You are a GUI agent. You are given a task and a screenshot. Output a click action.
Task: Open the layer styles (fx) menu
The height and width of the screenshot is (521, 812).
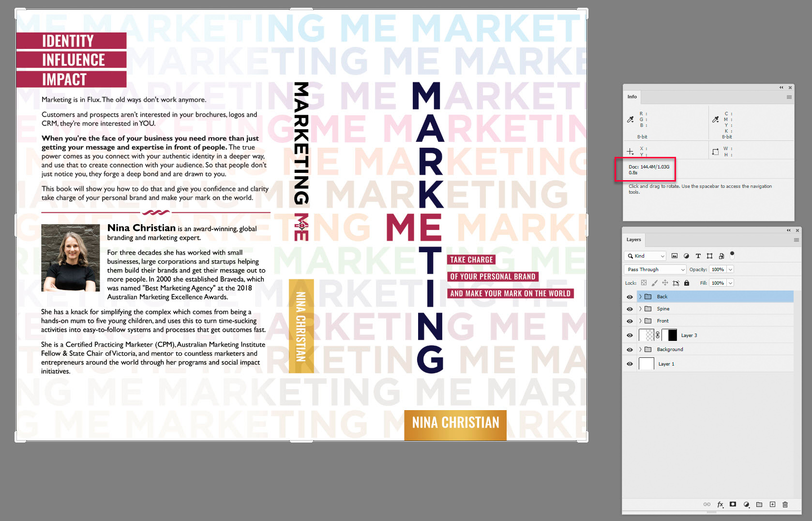(x=720, y=504)
